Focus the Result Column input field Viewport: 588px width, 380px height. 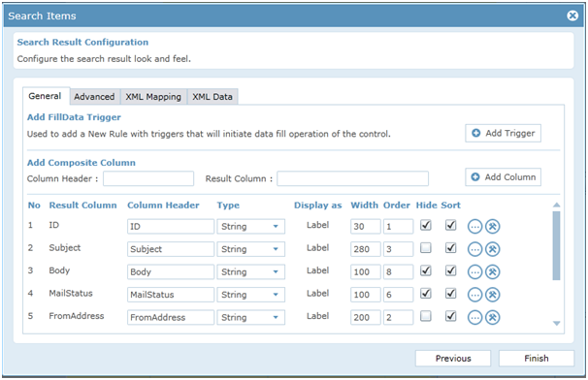point(352,178)
